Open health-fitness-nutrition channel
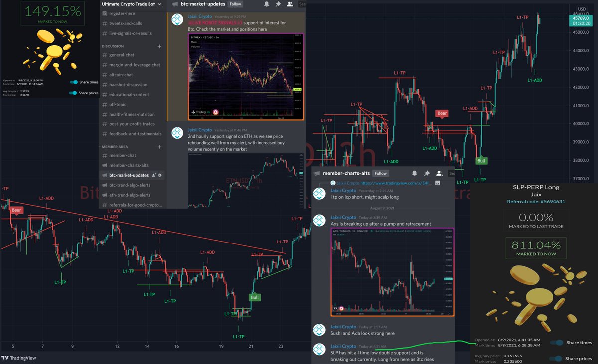Image resolution: width=598 pixels, height=364 pixels. (133, 114)
